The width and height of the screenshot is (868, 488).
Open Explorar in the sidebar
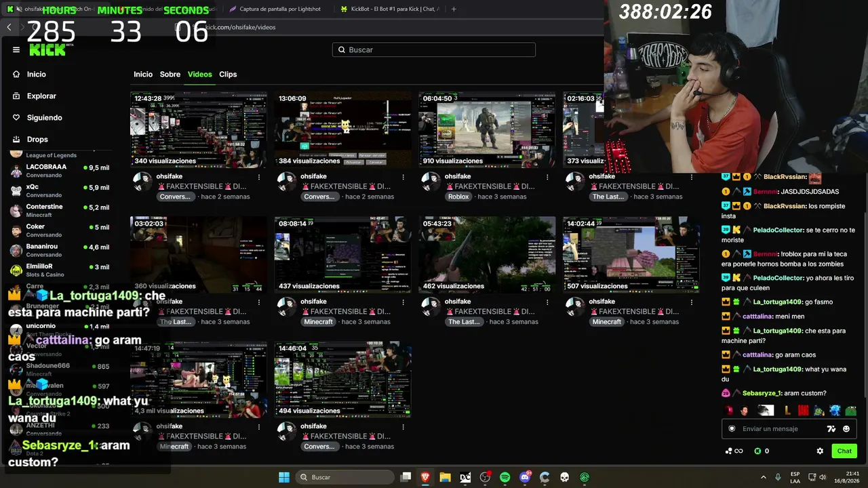[x=41, y=96]
